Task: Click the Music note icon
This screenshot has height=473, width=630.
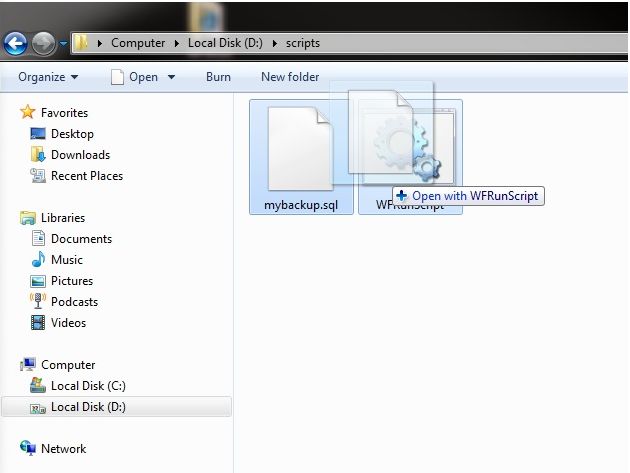Action: point(38,259)
